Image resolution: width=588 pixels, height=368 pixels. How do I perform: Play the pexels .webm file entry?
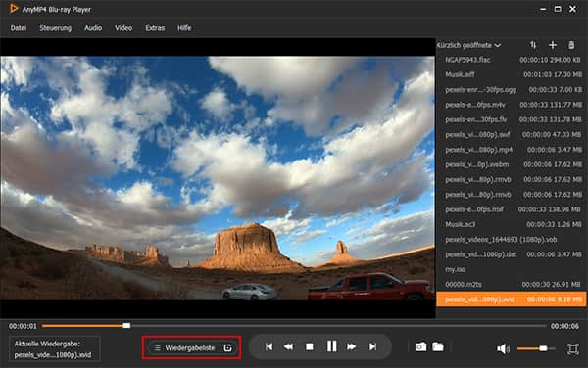pyautogui.click(x=512, y=164)
